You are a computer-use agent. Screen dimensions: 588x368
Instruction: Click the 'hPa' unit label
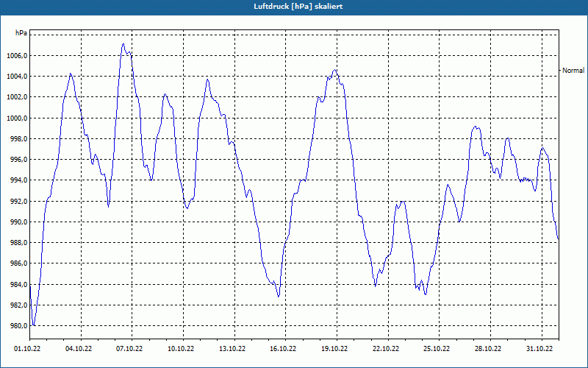21,33
